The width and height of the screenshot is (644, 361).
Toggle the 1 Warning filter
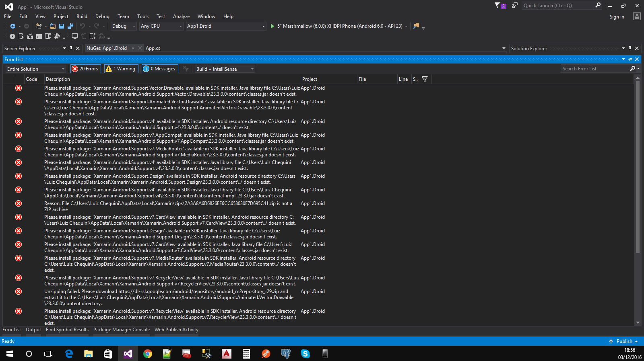[121, 69]
